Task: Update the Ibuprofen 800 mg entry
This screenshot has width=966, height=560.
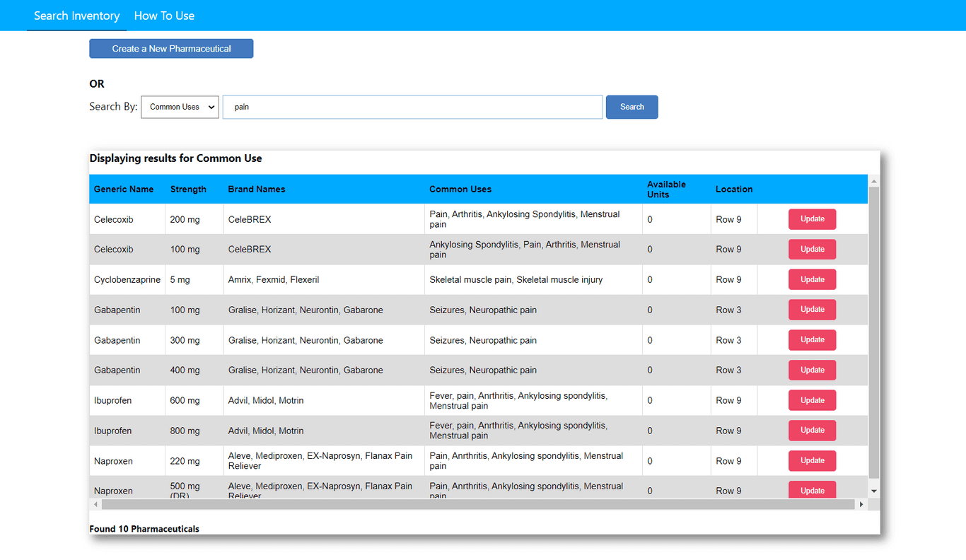Action: (813, 431)
